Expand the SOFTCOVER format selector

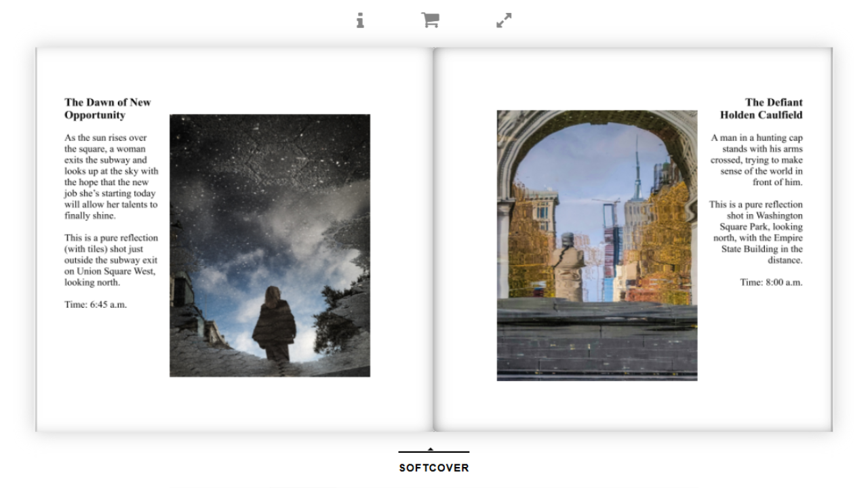pos(433,467)
